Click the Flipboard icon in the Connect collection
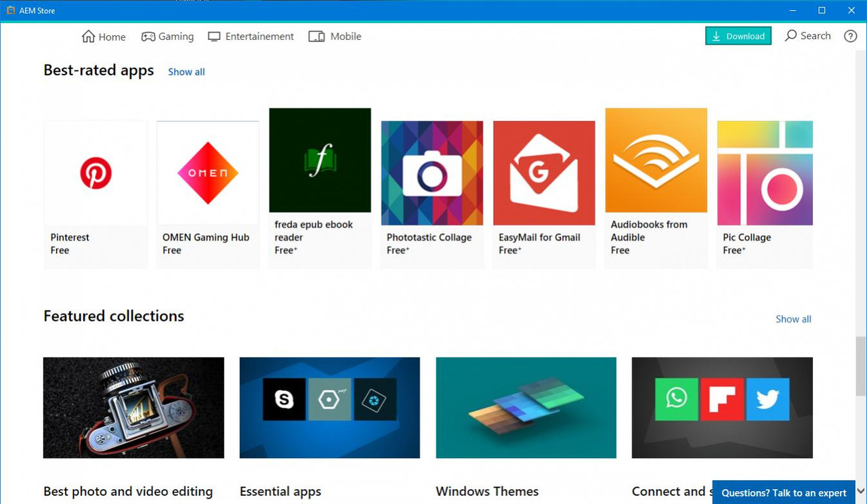 (722, 399)
